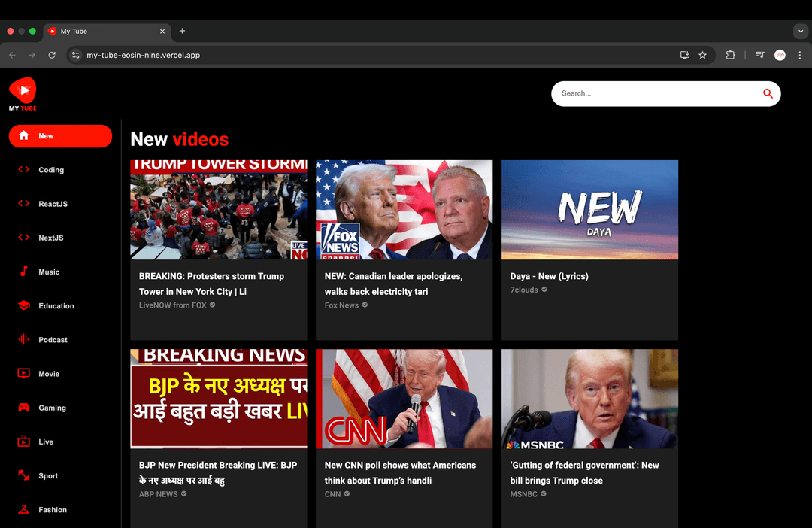
Task: Click the Live TV icon
Action: pyautogui.click(x=24, y=442)
